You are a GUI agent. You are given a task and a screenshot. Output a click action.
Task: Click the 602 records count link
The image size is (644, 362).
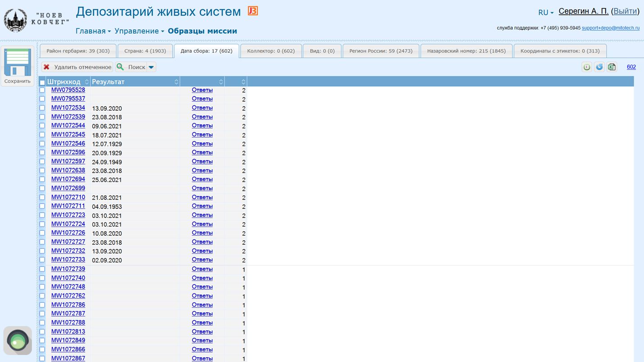631,67
